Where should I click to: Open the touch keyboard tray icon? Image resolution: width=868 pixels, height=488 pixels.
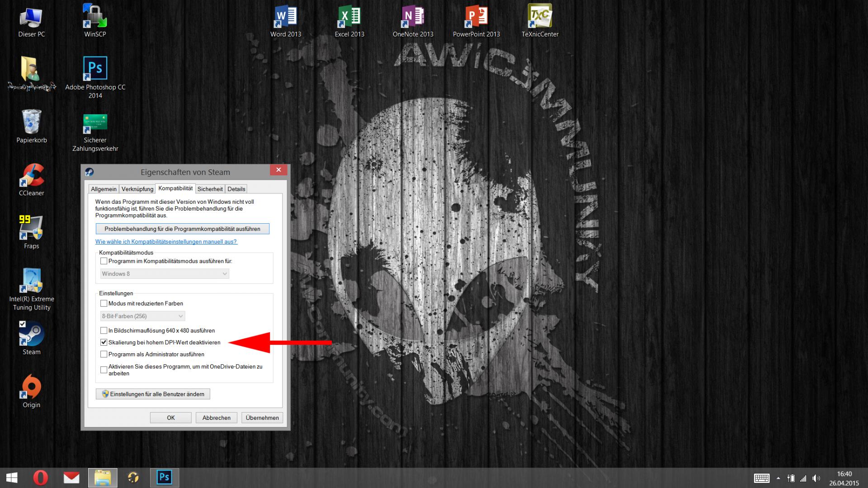click(x=762, y=478)
